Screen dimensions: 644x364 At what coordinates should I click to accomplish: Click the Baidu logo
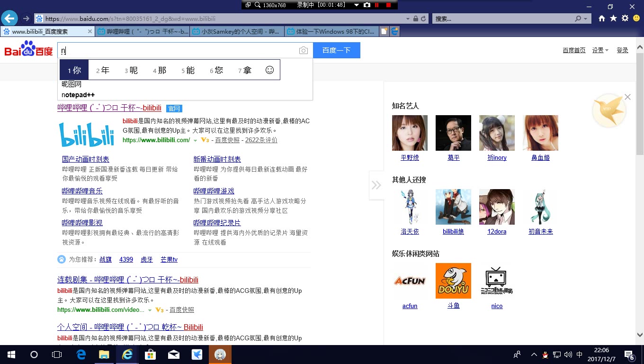(28, 49)
